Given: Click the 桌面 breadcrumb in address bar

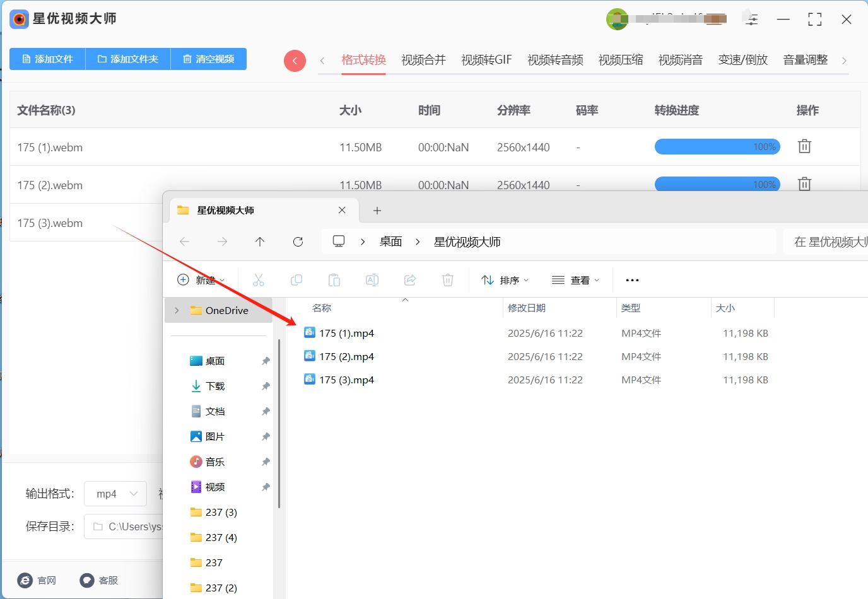Looking at the screenshot, I should pyautogui.click(x=390, y=241).
